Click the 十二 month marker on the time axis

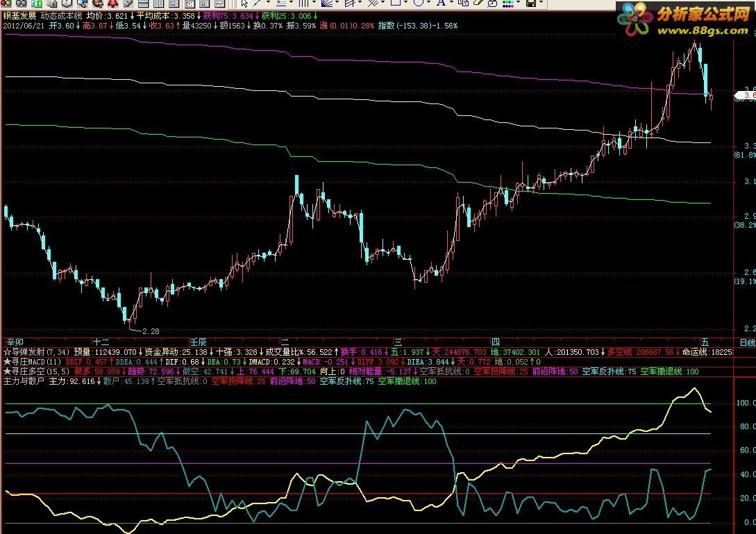pyautogui.click(x=101, y=342)
